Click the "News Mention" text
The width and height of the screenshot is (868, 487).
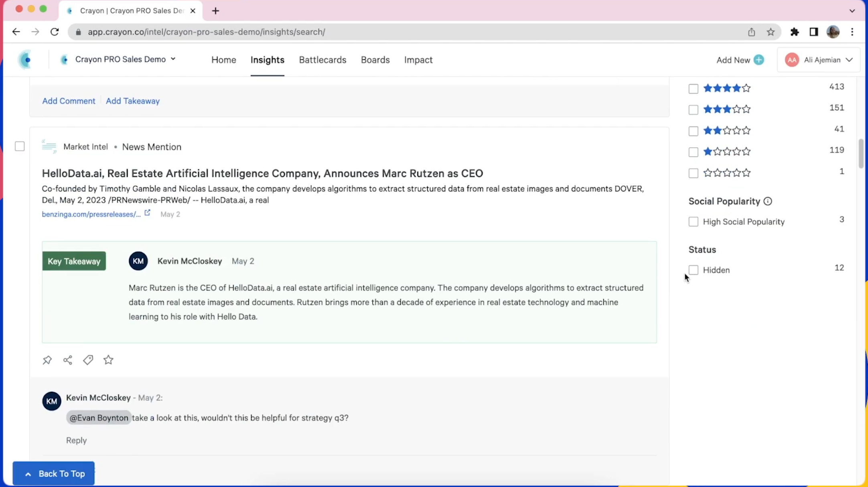(x=152, y=147)
